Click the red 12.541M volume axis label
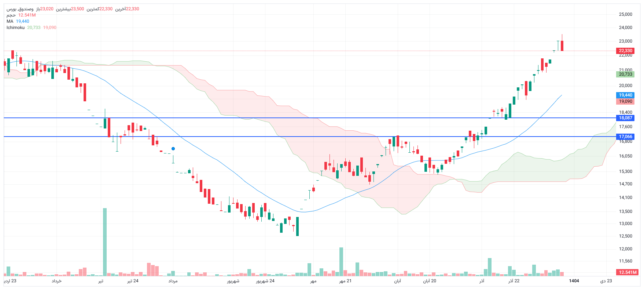Image resolution: width=644 pixels, height=290 pixels. point(628,272)
